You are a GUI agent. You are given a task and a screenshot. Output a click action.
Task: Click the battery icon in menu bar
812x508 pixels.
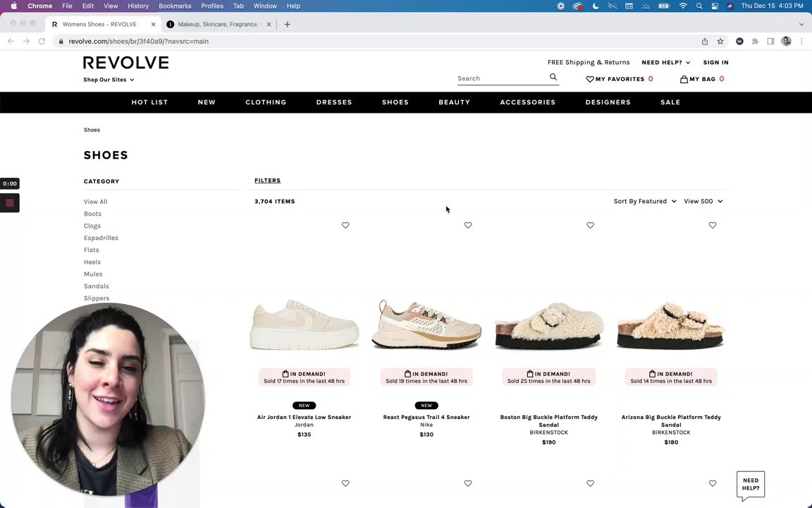click(x=663, y=6)
